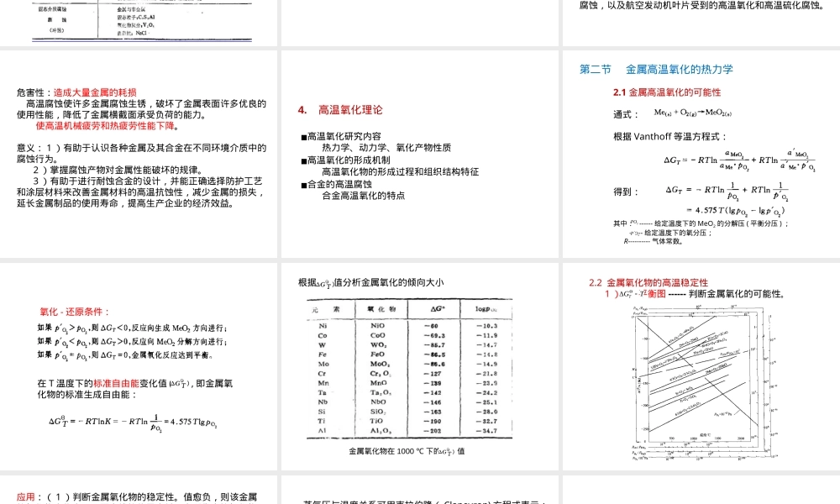840x504 pixels.
Task: Click the Al2O3 row in the oxide table
Action: (x=410, y=431)
